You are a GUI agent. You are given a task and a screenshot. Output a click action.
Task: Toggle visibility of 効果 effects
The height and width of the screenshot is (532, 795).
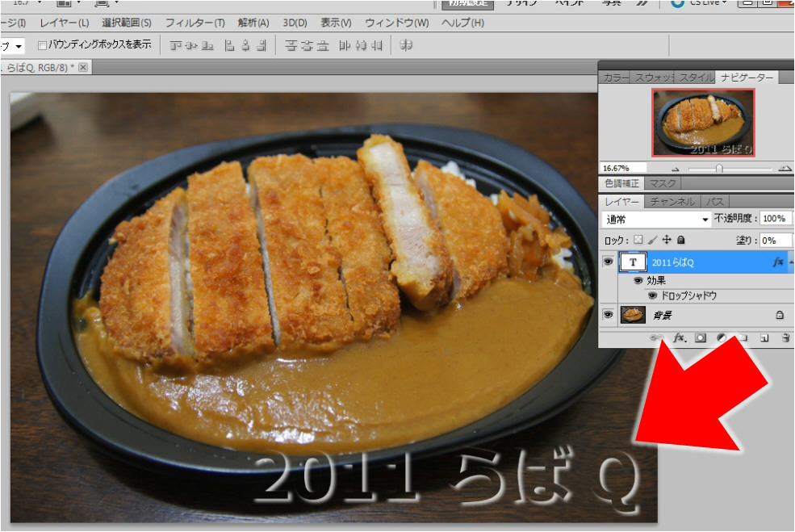point(638,280)
